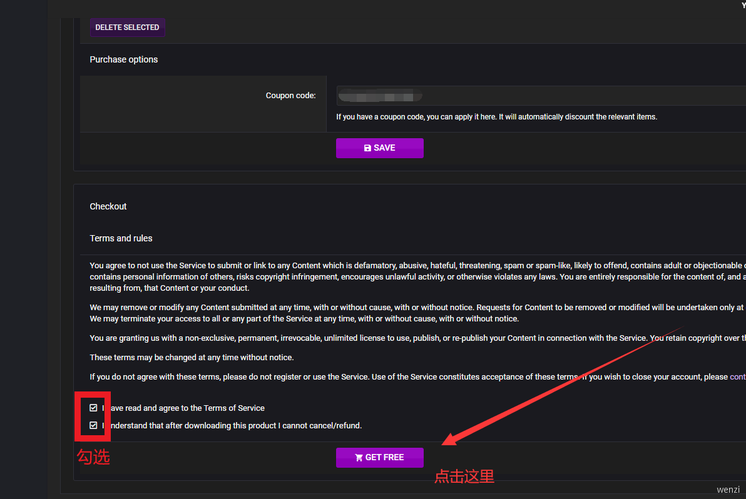Click the GET FREE button
Image resolution: width=746 pixels, height=499 pixels.
[x=380, y=458]
